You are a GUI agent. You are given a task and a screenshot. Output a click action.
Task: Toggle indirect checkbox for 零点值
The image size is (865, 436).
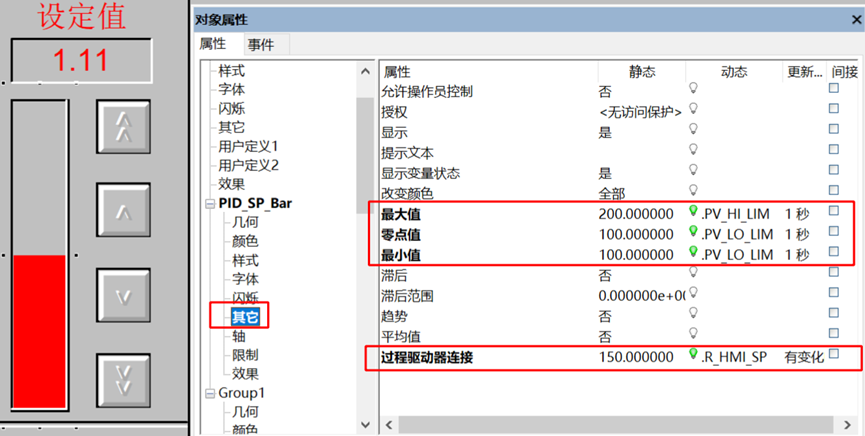coord(834,231)
